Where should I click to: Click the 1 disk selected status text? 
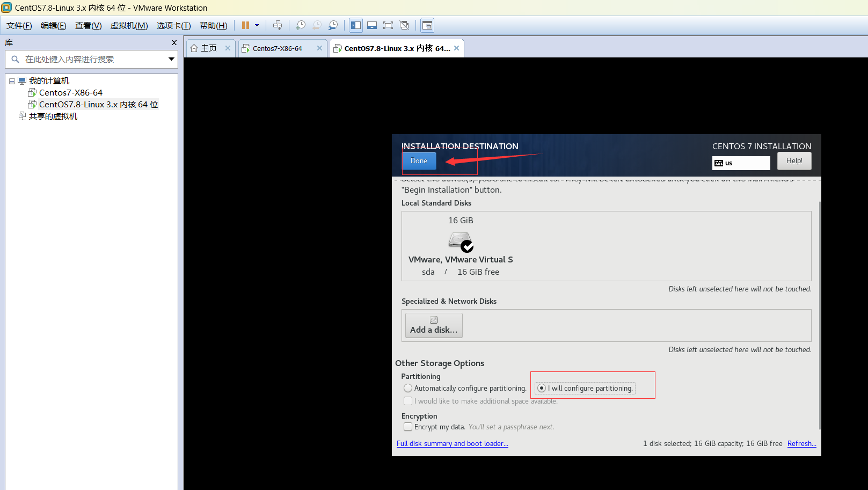click(x=713, y=443)
